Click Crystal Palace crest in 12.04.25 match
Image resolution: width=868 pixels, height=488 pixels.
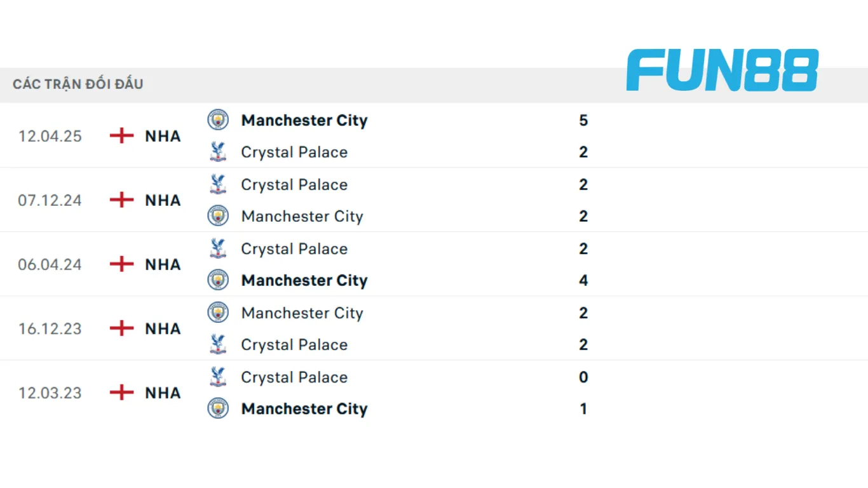click(218, 151)
